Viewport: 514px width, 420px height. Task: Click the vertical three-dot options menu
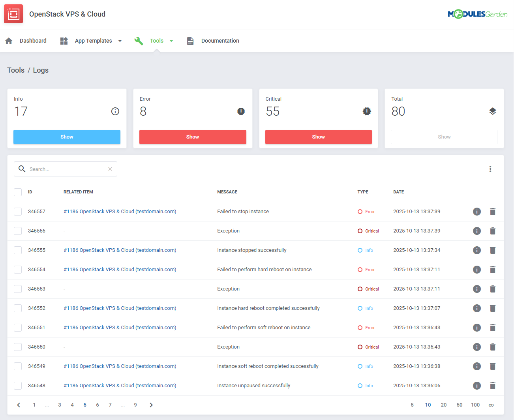(490, 169)
